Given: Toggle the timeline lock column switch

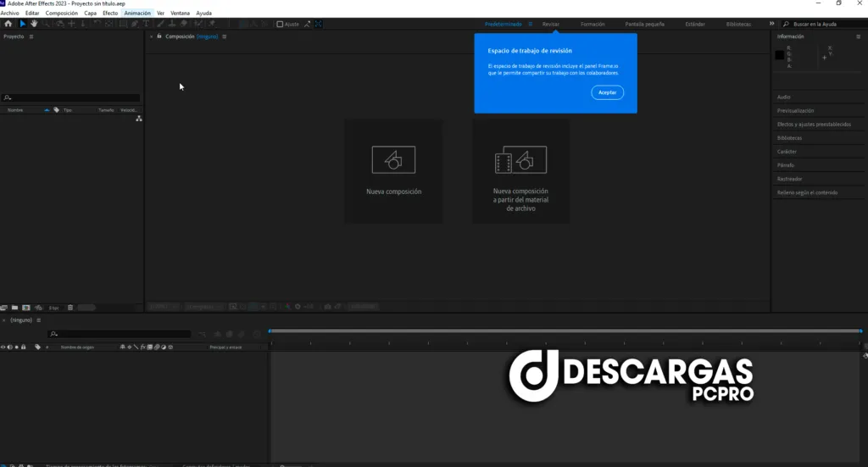Looking at the screenshot, I should [23, 347].
